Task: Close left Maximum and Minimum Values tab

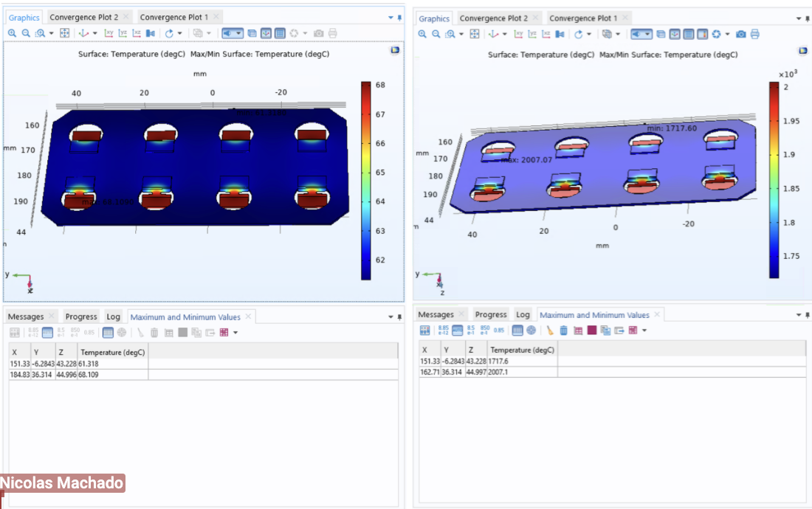Action: [x=248, y=316]
